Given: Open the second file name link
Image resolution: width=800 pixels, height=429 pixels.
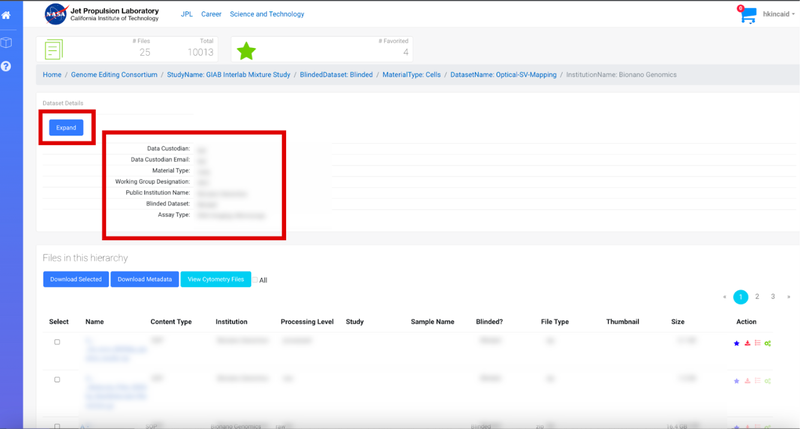Looking at the screenshot, I should tap(116, 392).
